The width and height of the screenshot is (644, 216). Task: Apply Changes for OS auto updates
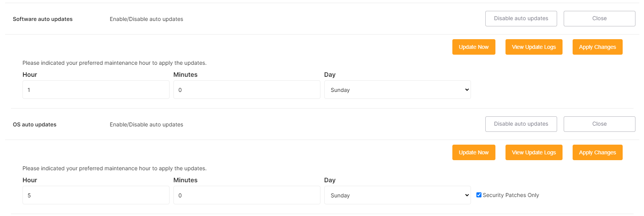pyautogui.click(x=597, y=152)
